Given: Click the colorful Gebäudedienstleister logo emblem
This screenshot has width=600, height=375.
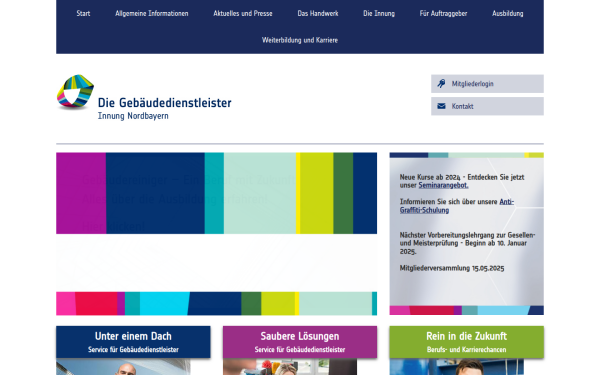Looking at the screenshot, I should coord(75,92).
